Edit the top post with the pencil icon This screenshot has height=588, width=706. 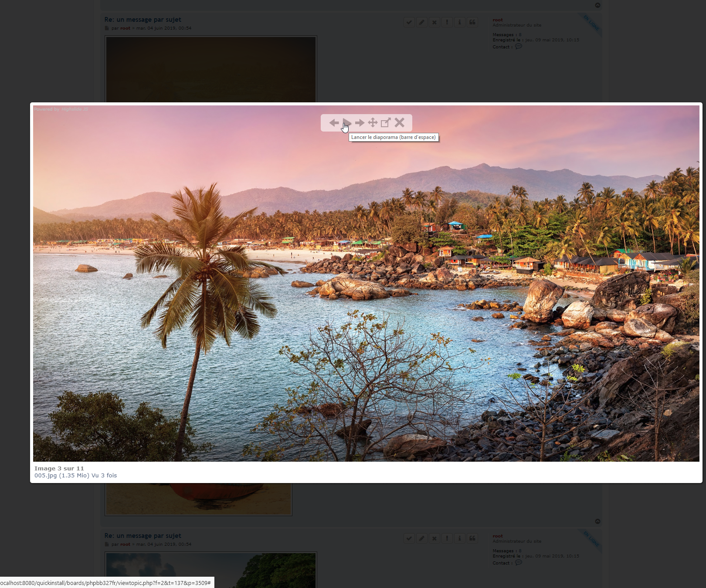pos(422,22)
